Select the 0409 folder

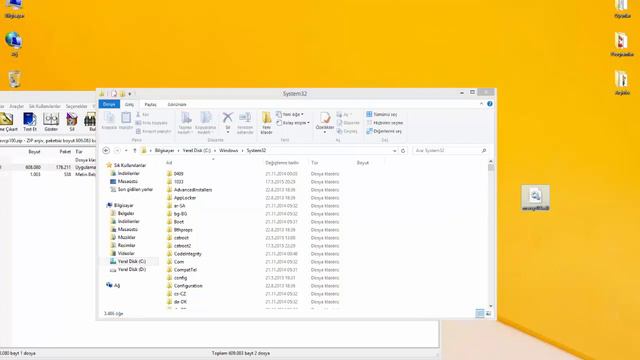pos(175,174)
